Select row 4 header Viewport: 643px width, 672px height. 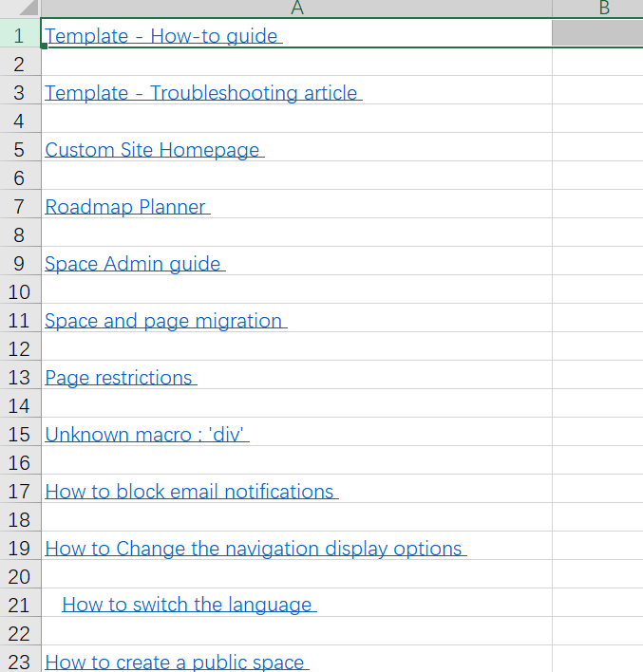point(20,119)
